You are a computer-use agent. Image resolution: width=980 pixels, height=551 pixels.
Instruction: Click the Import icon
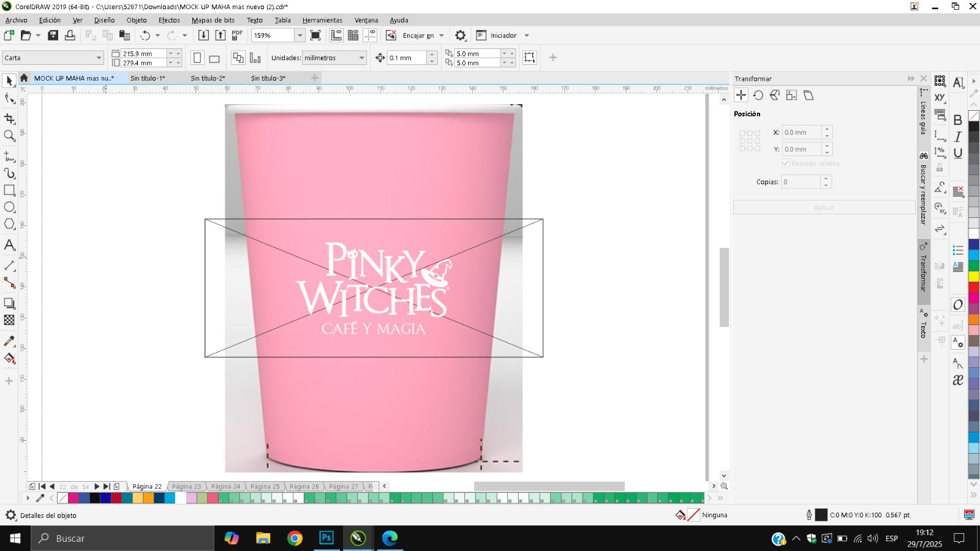(x=203, y=36)
